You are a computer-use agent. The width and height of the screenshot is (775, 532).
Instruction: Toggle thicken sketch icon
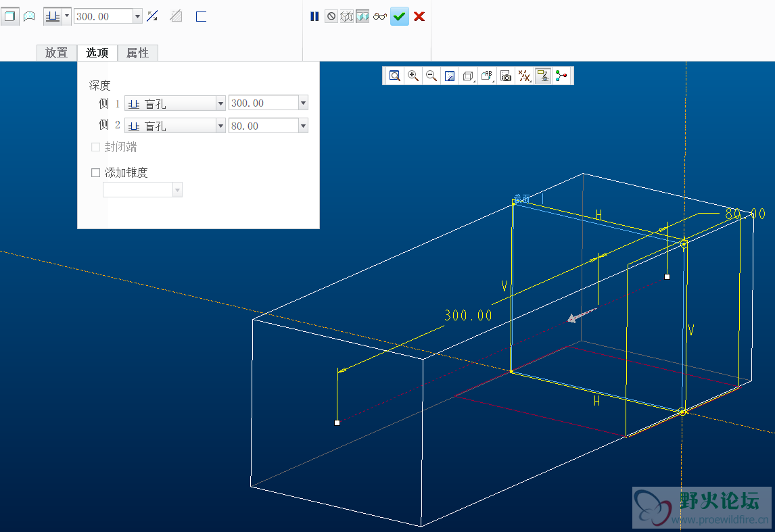pos(201,16)
